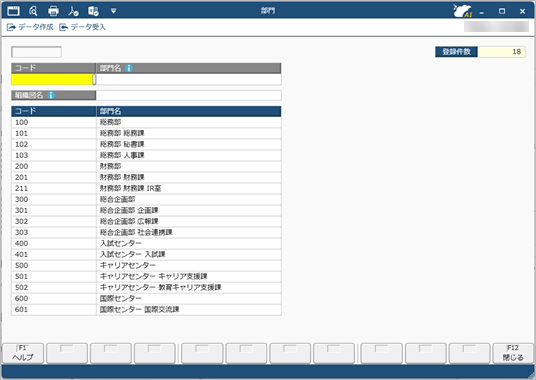The image size is (536, 380).
Task: Select row 300 総合企画部
Action: pos(146,199)
